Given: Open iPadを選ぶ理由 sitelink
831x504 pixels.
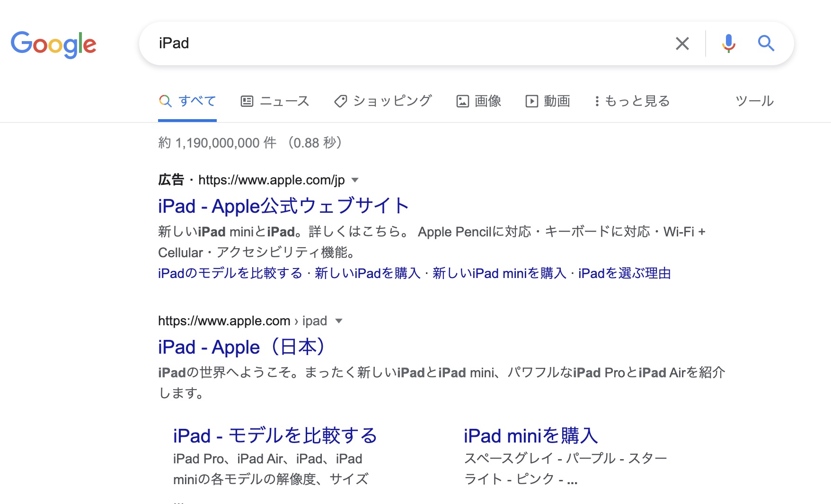Looking at the screenshot, I should (625, 273).
